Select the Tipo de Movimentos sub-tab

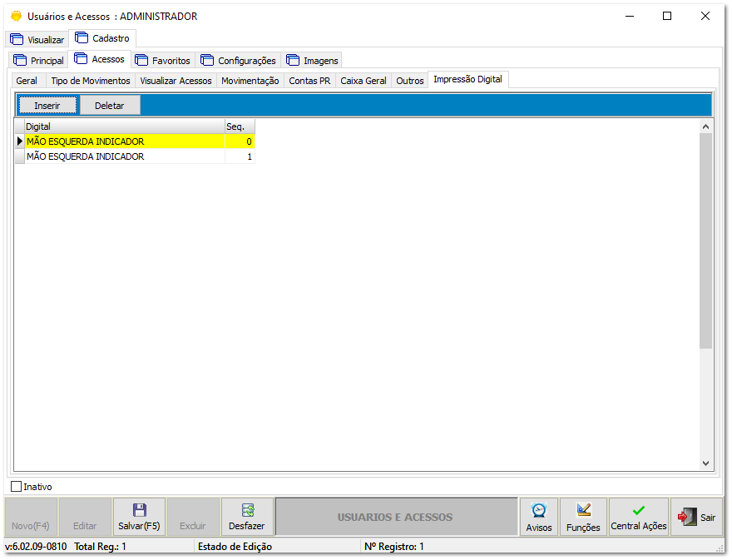coord(91,81)
